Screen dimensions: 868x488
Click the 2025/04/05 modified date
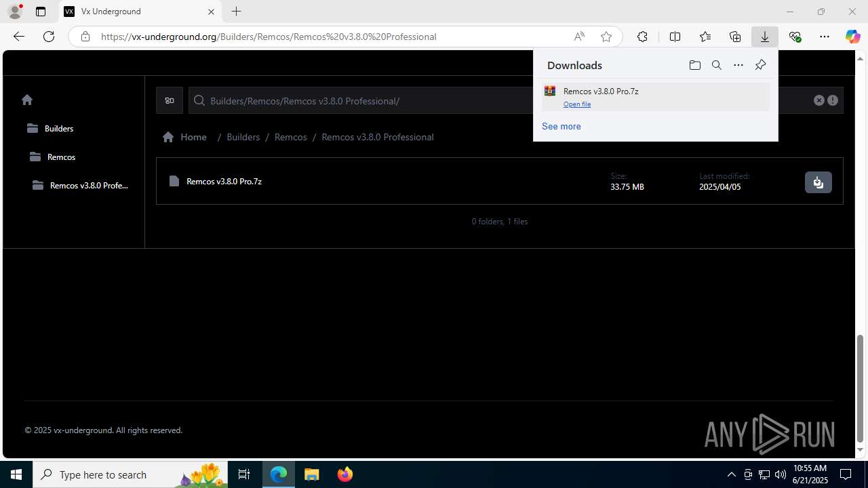pos(720,187)
